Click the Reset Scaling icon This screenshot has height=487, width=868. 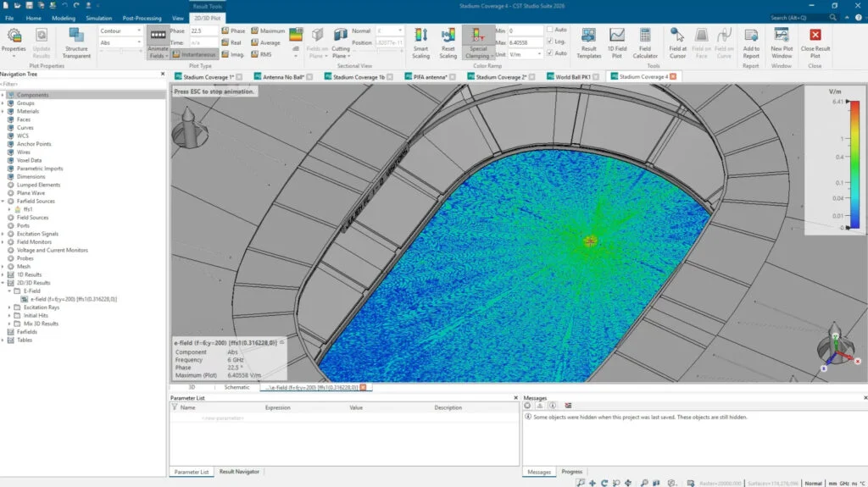pos(448,43)
